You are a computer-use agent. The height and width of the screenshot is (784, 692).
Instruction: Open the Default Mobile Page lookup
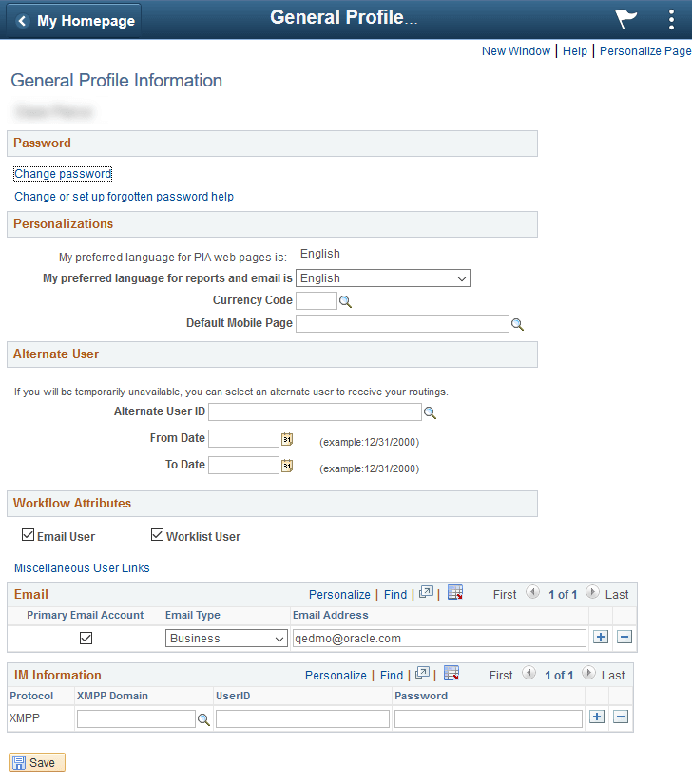coord(517,323)
